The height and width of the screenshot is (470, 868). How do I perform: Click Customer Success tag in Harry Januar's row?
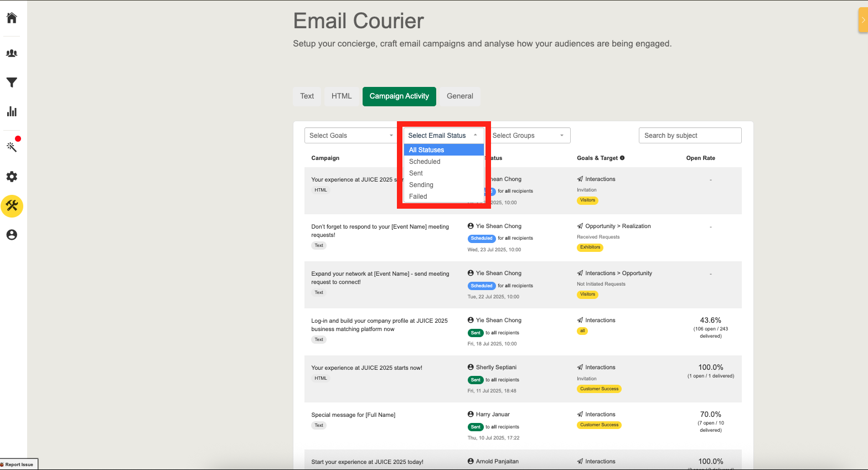(x=600, y=425)
